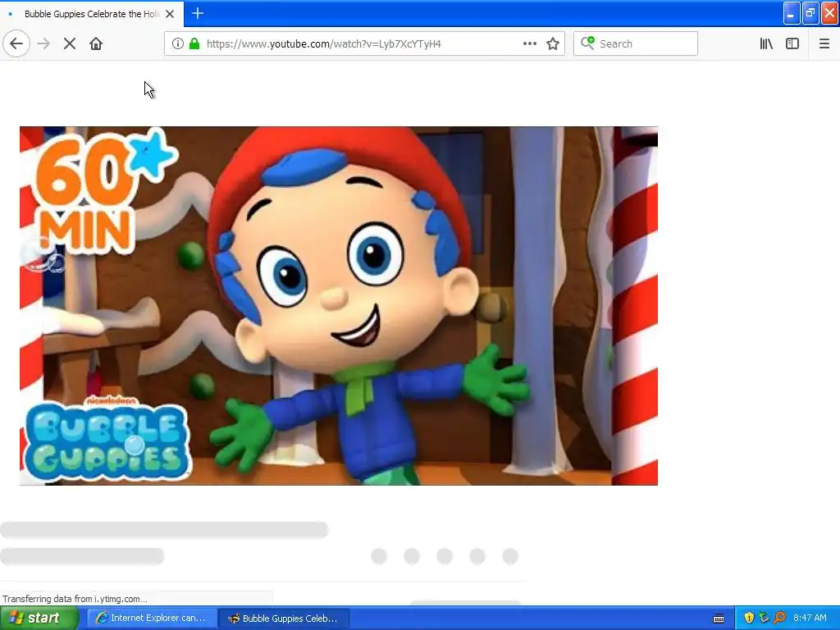Viewport: 840px width, 630px height.
Task: Click the green secure connection padlock
Action: point(194,44)
